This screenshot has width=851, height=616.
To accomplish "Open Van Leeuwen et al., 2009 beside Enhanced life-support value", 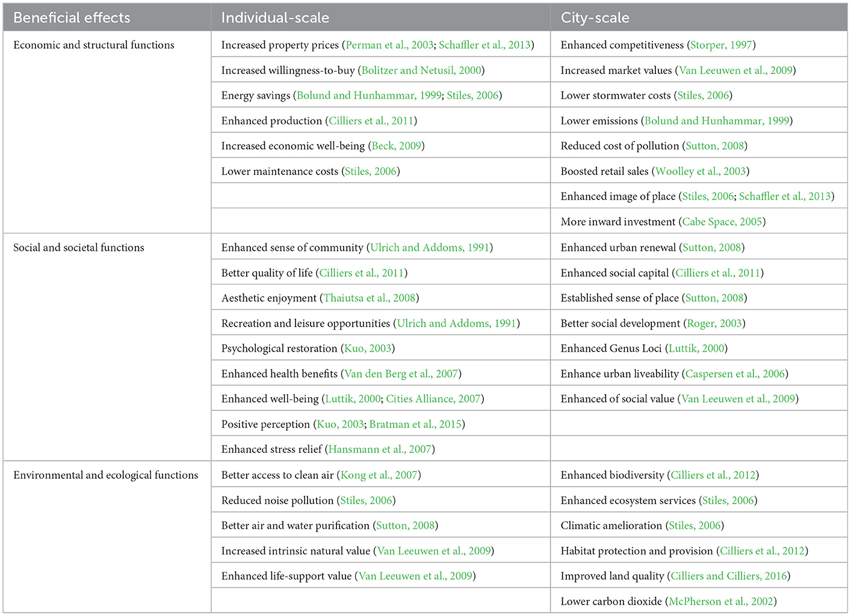I will click(416, 576).
